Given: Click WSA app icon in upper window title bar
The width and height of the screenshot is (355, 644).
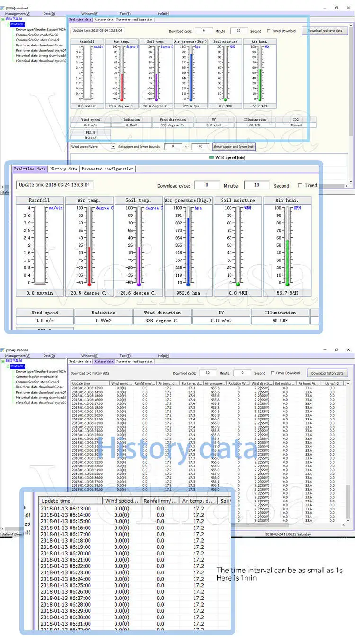Looking at the screenshot, I should (x=3, y=8).
